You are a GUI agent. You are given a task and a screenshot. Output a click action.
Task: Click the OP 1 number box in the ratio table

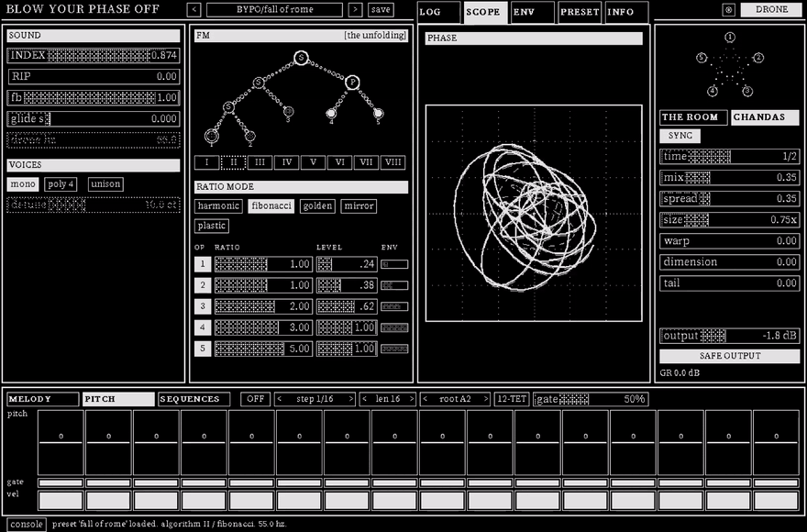(x=203, y=264)
